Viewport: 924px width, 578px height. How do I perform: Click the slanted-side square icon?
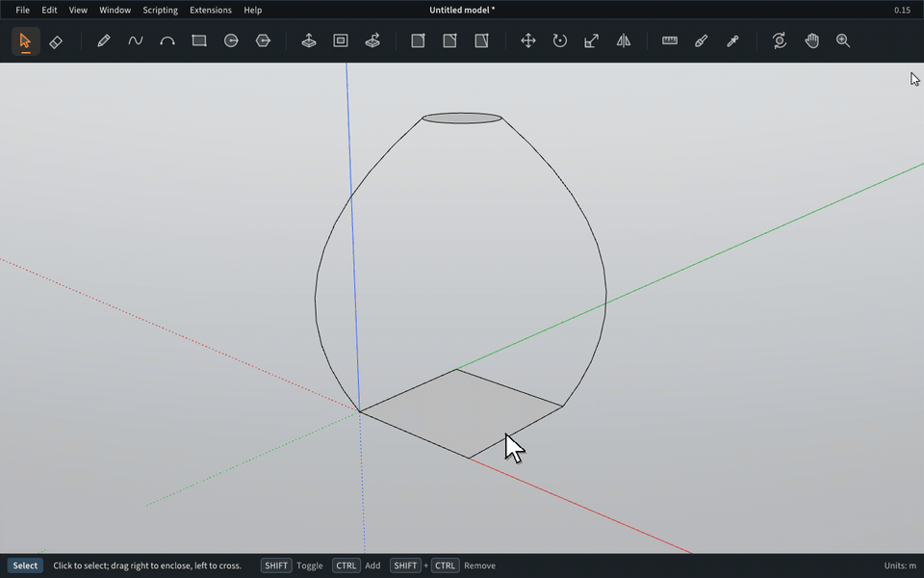(481, 40)
